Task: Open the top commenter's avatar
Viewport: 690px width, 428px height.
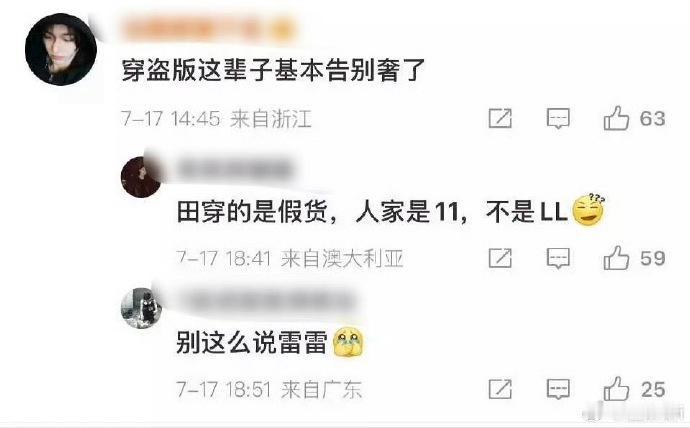Action: pos(61,49)
